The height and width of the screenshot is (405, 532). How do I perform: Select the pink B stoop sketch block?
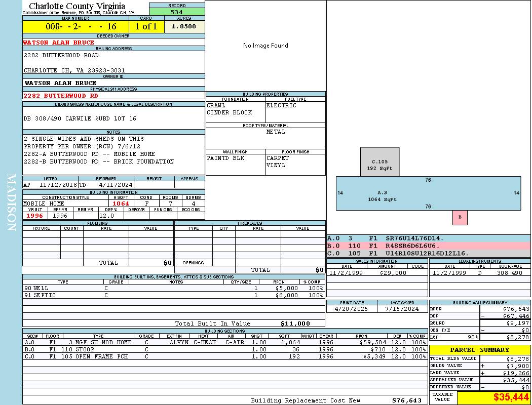[x=460, y=217]
